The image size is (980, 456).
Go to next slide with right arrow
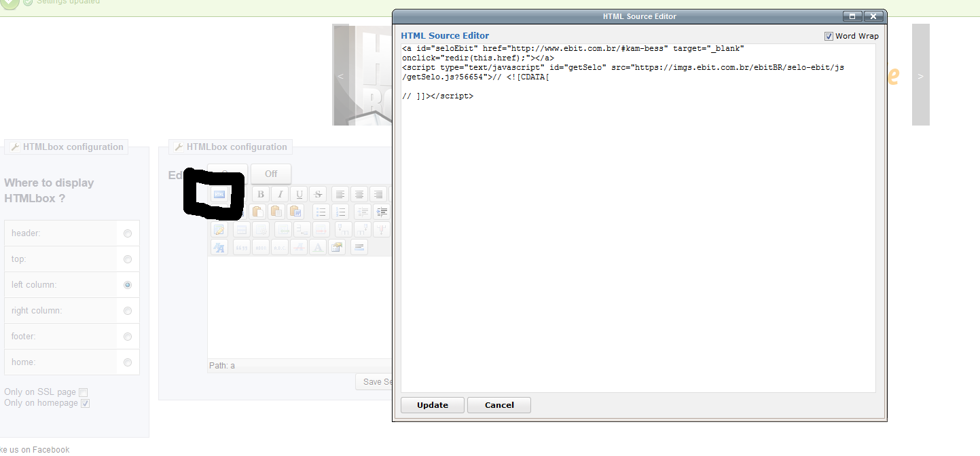point(920,76)
